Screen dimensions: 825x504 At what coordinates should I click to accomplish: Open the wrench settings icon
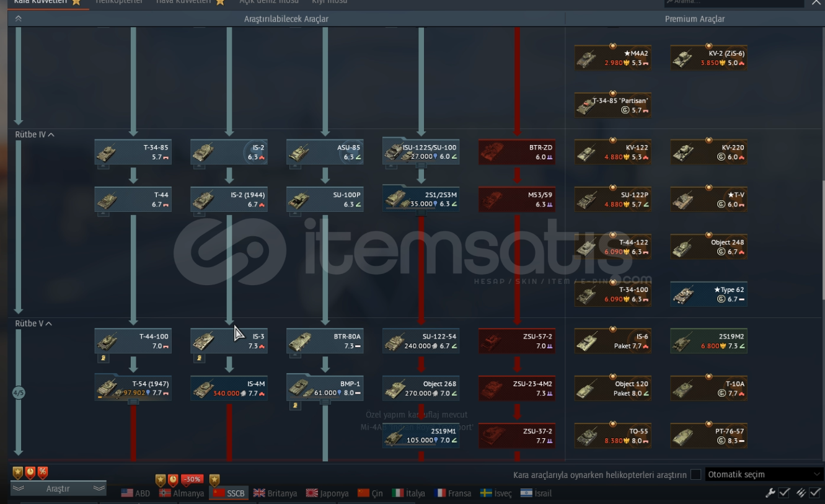[770, 493]
